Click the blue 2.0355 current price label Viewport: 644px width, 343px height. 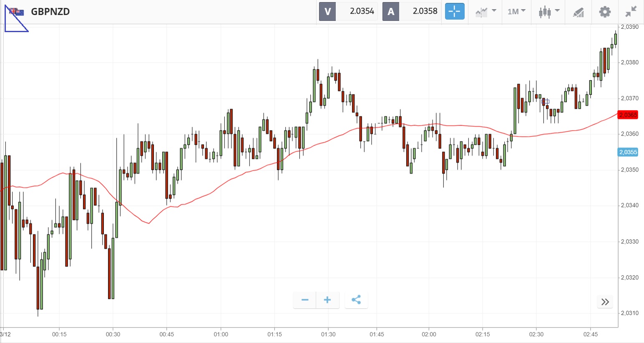[x=628, y=152]
